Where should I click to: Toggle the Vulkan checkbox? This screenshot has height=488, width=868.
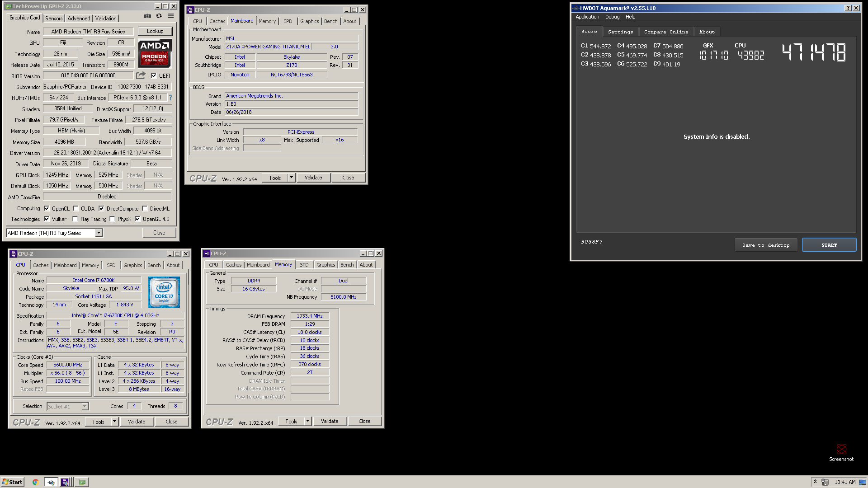click(x=47, y=219)
